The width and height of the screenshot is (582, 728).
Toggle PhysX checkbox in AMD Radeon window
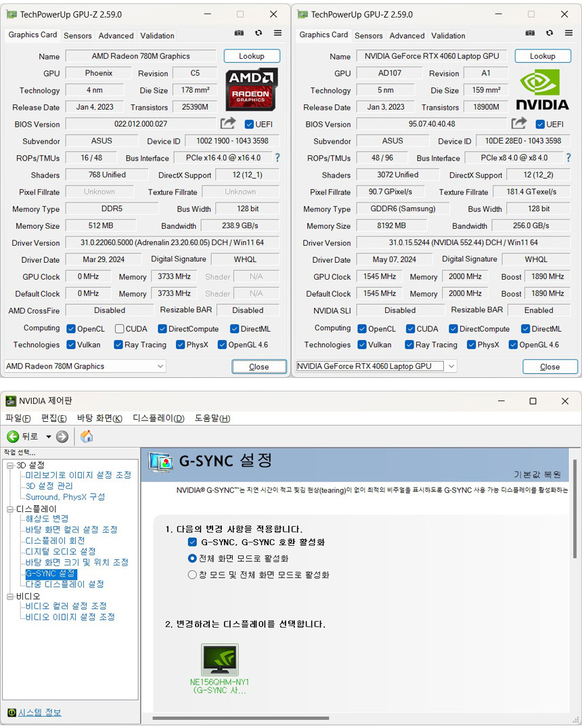[x=181, y=345]
